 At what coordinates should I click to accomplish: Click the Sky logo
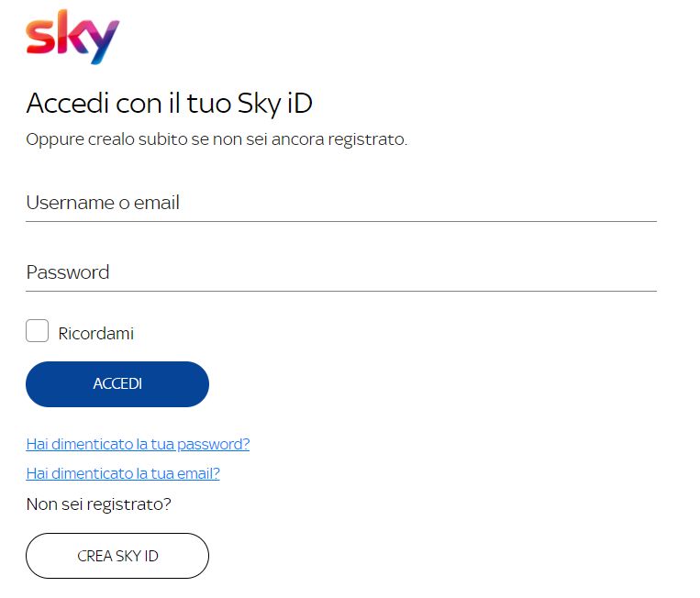[72, 36]
